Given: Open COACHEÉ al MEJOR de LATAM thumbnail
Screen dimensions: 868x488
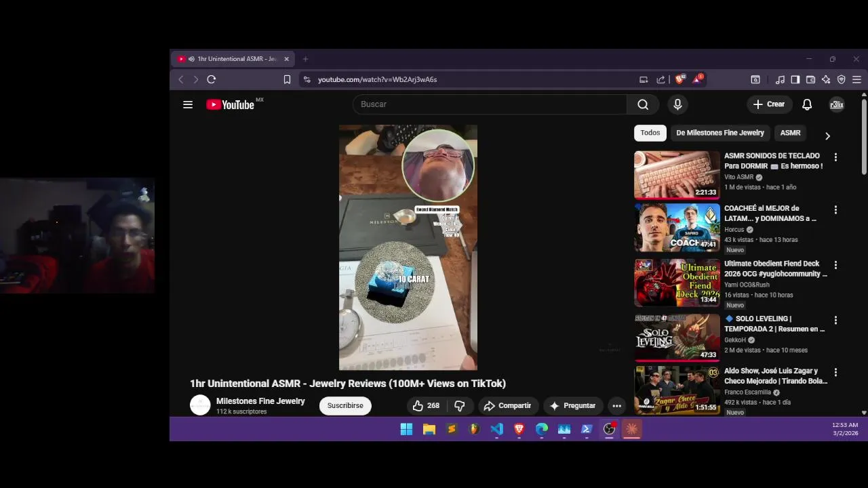Looking at the screenshot, I should [x=677, y=228].
